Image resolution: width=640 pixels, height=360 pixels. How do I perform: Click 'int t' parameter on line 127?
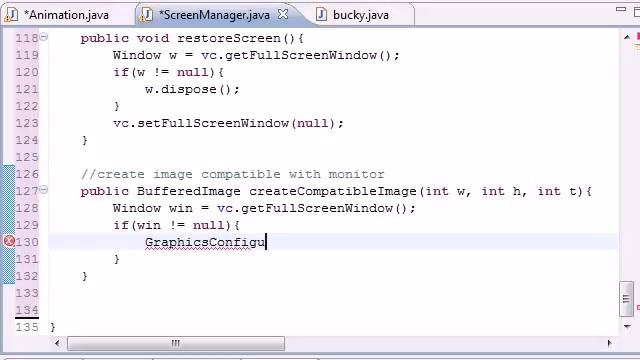click(557, 191)
